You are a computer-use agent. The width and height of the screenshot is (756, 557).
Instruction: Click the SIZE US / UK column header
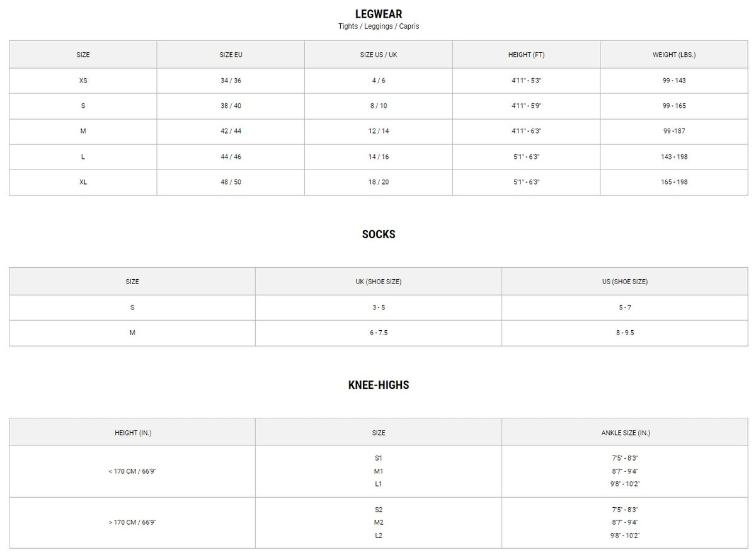379,55
